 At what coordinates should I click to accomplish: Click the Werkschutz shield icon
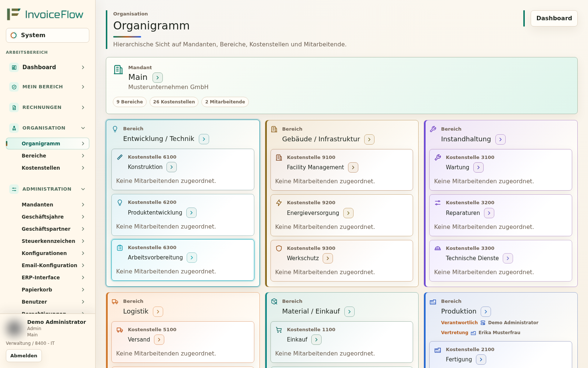click(x=279, y=248)
